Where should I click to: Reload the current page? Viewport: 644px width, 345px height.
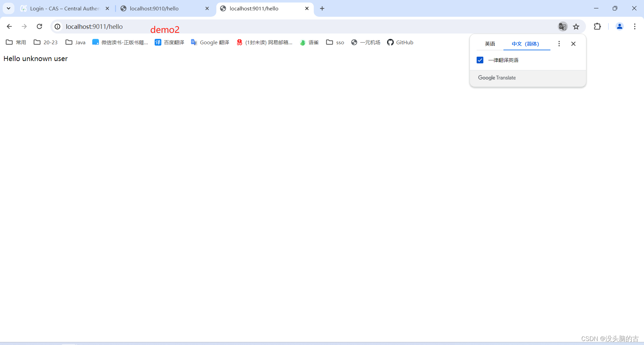(x=40, y=26)
